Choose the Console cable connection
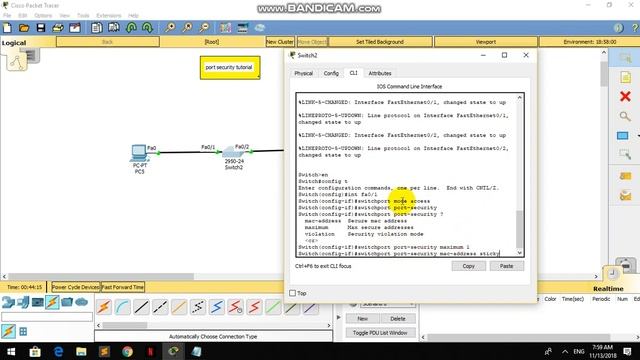This screenshot has width=640, height=360. [x=122, y=307]
